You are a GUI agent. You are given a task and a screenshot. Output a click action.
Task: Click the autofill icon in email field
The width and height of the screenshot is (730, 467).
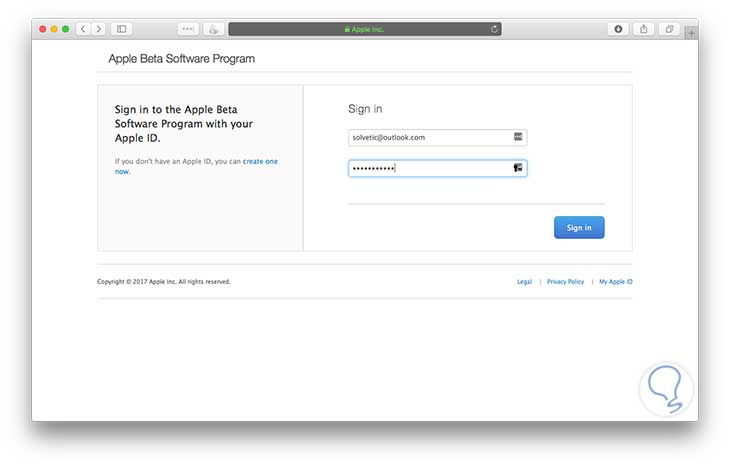pyautogui.click(x=518, y=136)
